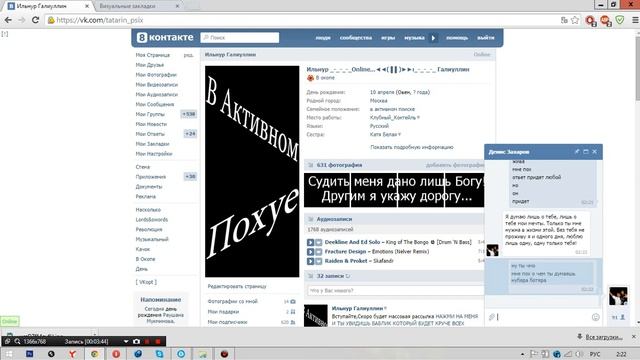Open Все загрузки downloads link
The width and height of the screenshot is (640, 360).
click(604, 337)
